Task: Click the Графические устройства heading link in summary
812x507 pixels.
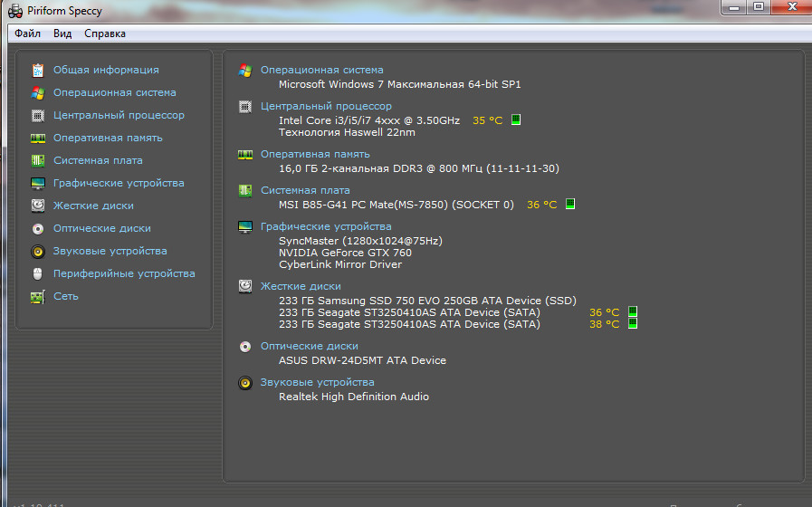Action: tap(326, 227)
